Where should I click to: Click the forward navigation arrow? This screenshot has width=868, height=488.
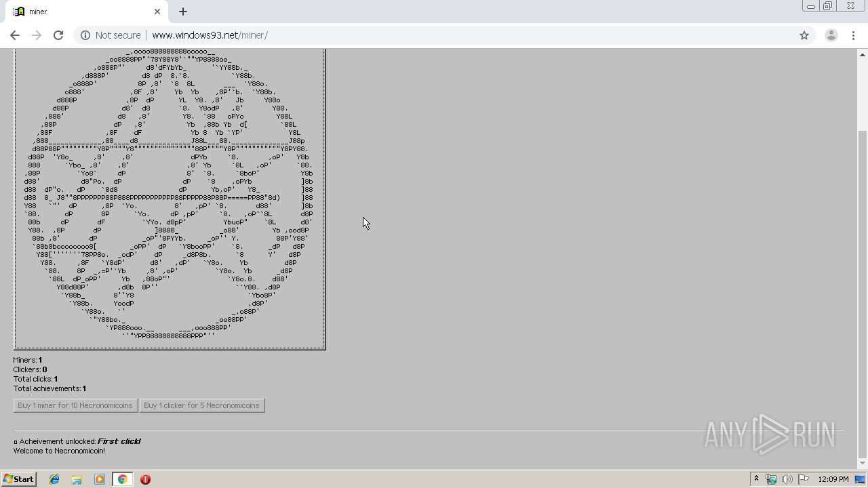(x=37, y=35)
